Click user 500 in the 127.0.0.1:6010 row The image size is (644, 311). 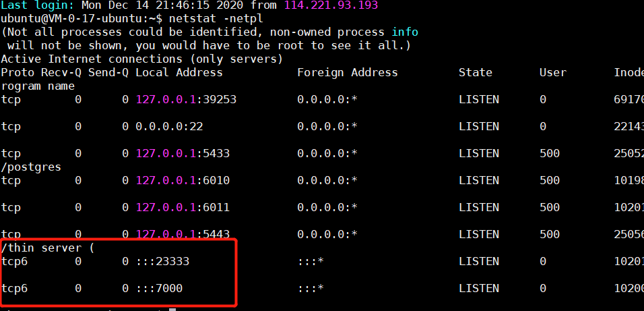[x=550, y=180]
